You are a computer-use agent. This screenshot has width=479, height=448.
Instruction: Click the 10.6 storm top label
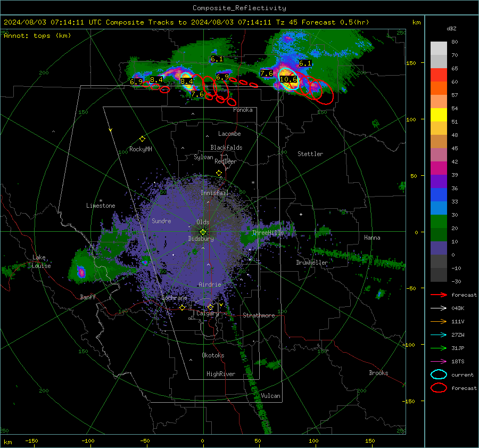pos(288,79)
